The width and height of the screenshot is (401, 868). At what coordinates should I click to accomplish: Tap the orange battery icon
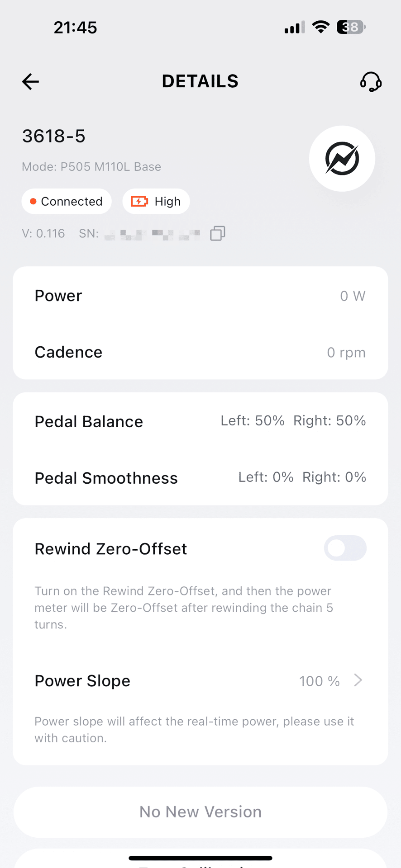pos(139,201)
